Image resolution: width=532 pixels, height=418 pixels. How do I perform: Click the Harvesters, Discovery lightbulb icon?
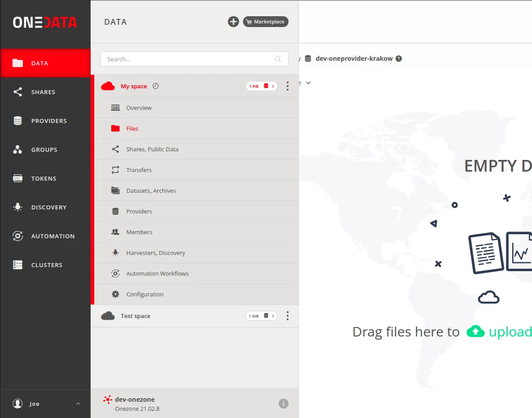(115, 253)
